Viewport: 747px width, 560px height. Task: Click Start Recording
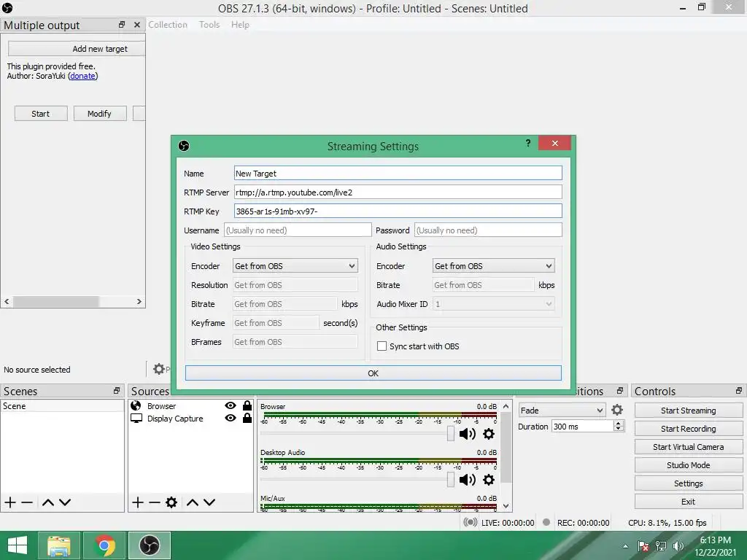[x=688, y=429]
